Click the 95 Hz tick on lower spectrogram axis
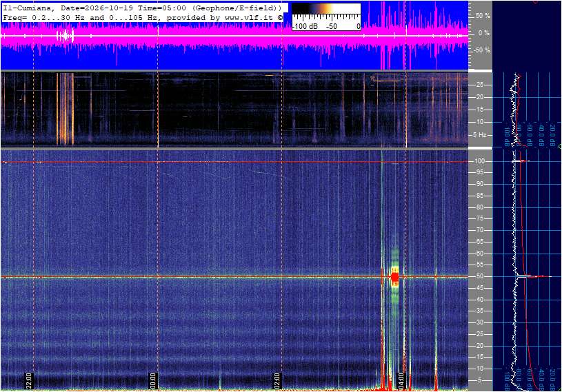The image size is (562, 392). point(479,172)
